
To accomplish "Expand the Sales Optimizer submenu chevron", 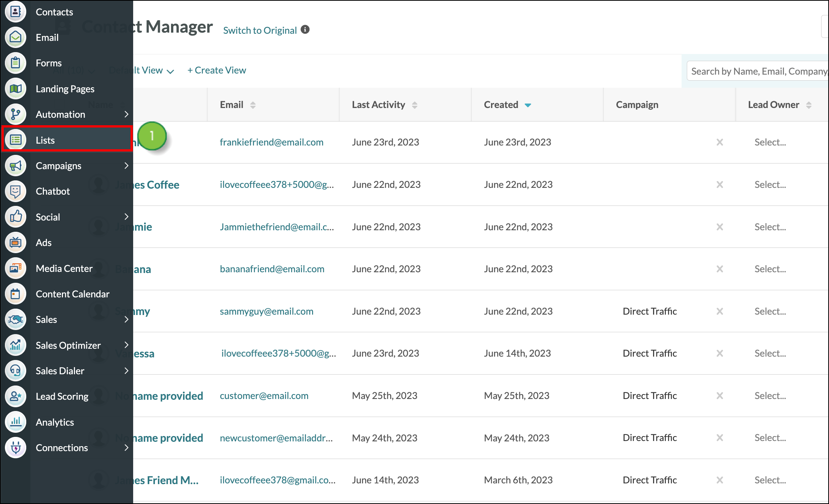I will click(126, 345).
